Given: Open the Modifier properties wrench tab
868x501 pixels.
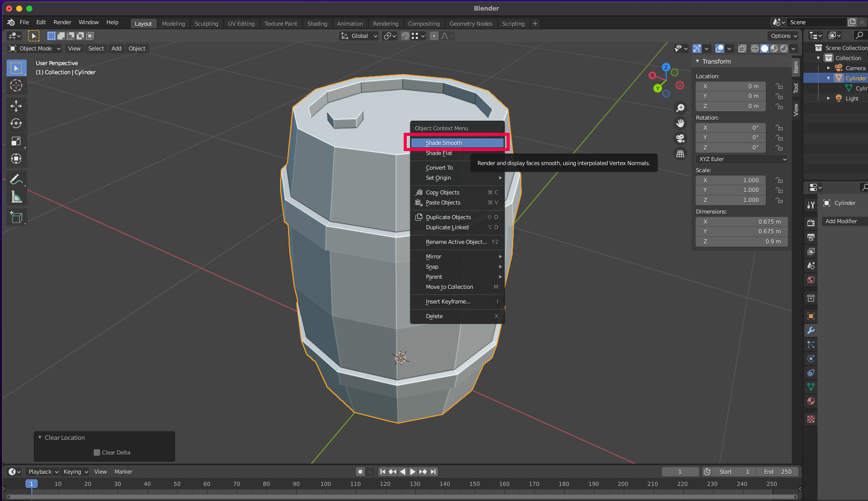Looking at the screenshot, I should coord(811,330).
